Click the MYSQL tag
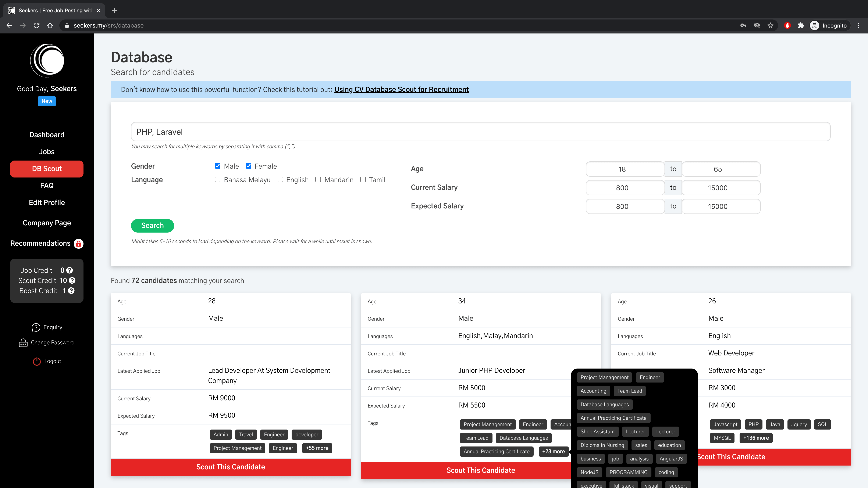The height and width of the screenshot is (488, 868). (x=722, y=438)
